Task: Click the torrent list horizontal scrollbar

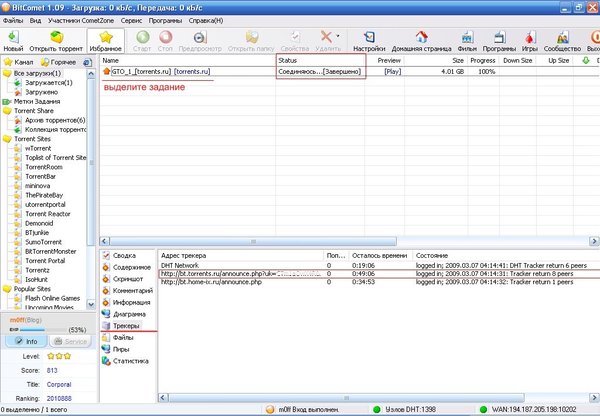Action: click(253, 241)
